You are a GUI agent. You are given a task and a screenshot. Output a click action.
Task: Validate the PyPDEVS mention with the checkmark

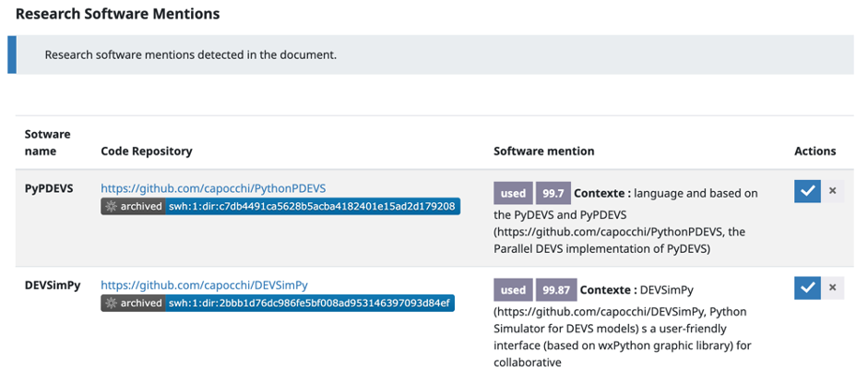pyautogui.click(x=807, y=191)
